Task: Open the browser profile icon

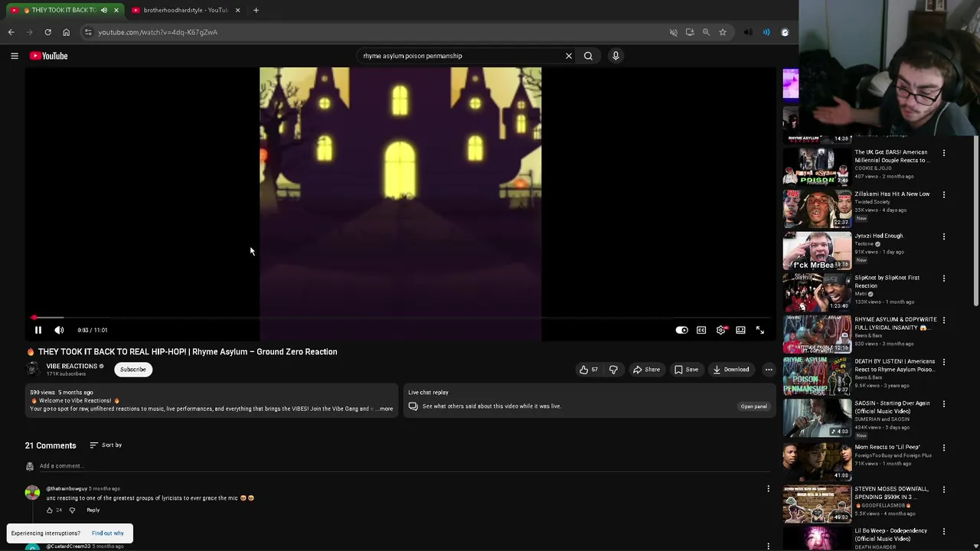Action: [x=785, y=32]
